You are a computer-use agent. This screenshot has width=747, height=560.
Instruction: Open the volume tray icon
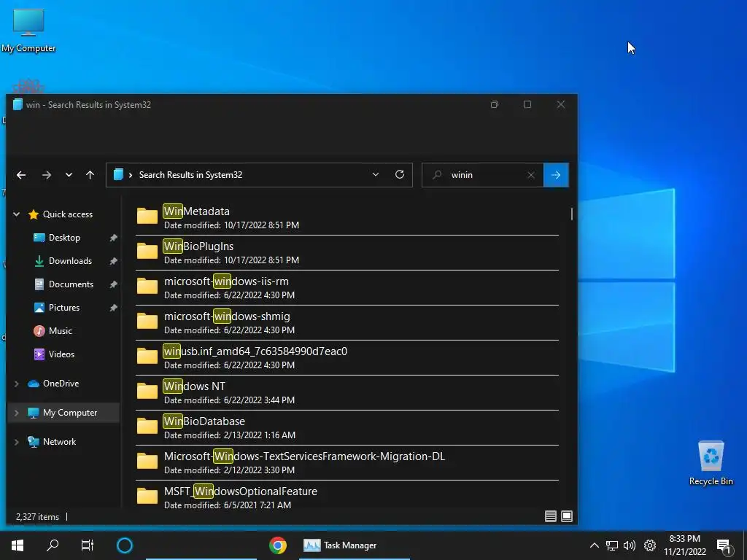(630, 545)
